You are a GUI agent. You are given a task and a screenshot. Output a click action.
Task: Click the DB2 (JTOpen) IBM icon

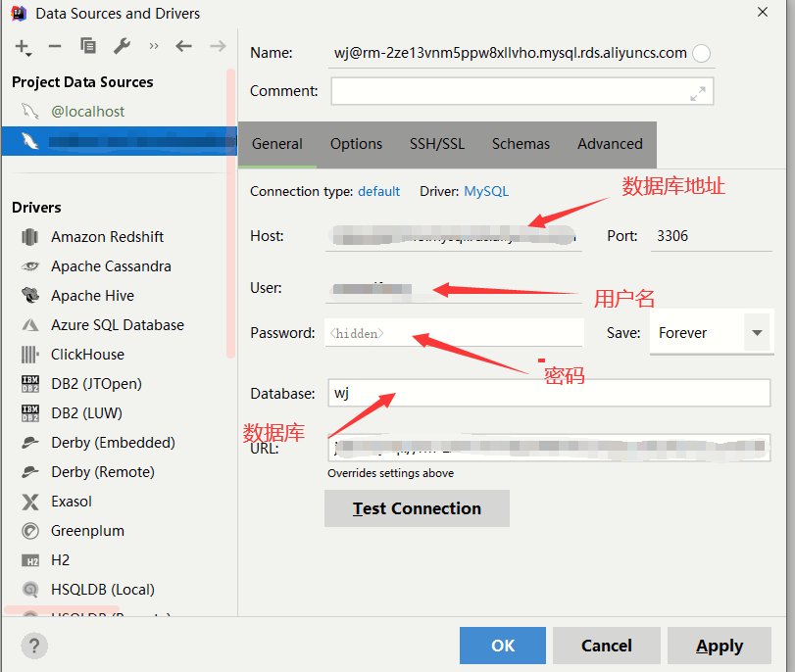coord(30,384)
